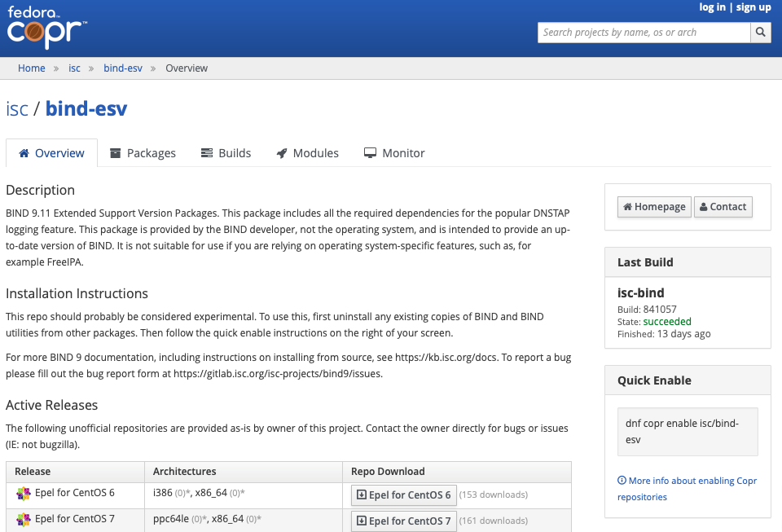Open More info about enabling Copr repositories

point(688,489)
